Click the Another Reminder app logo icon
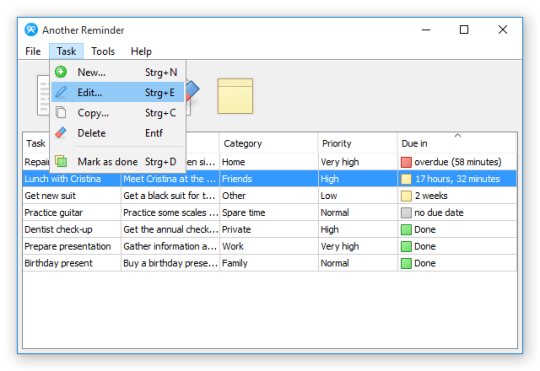Viewport: 540px width, 371px height. pos(31,30)
